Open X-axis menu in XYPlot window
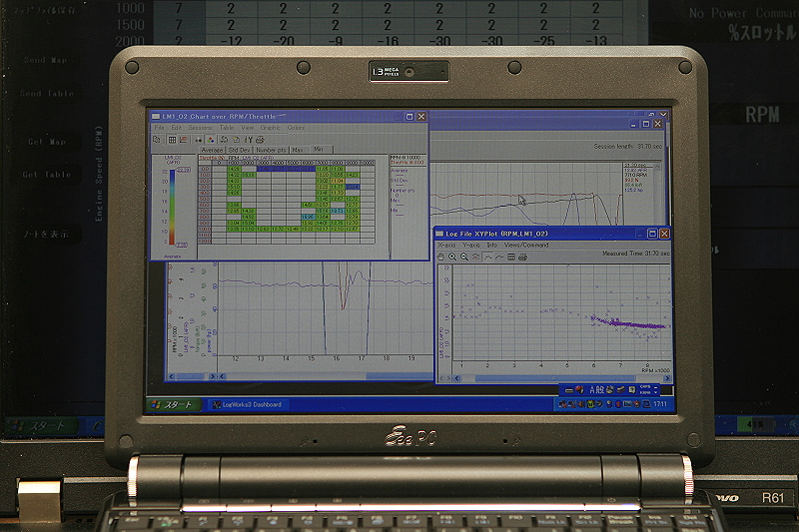 tap(446, 245)
